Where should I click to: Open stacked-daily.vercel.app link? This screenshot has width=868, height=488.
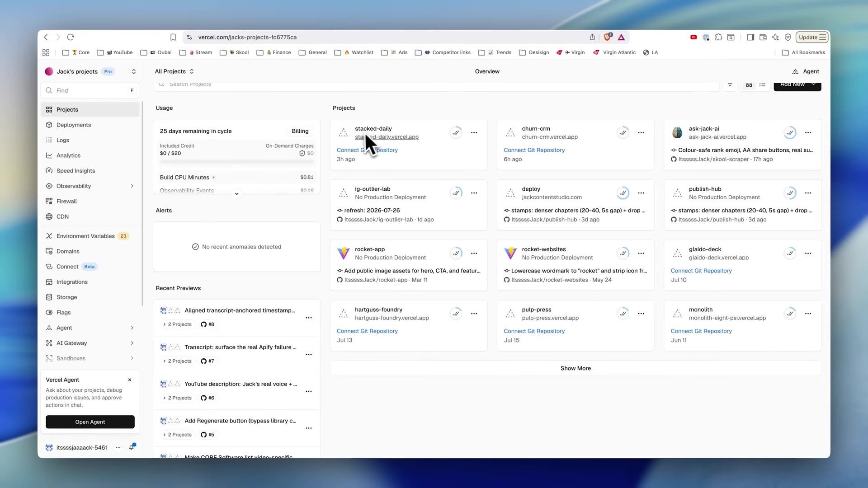click(387, 137)
